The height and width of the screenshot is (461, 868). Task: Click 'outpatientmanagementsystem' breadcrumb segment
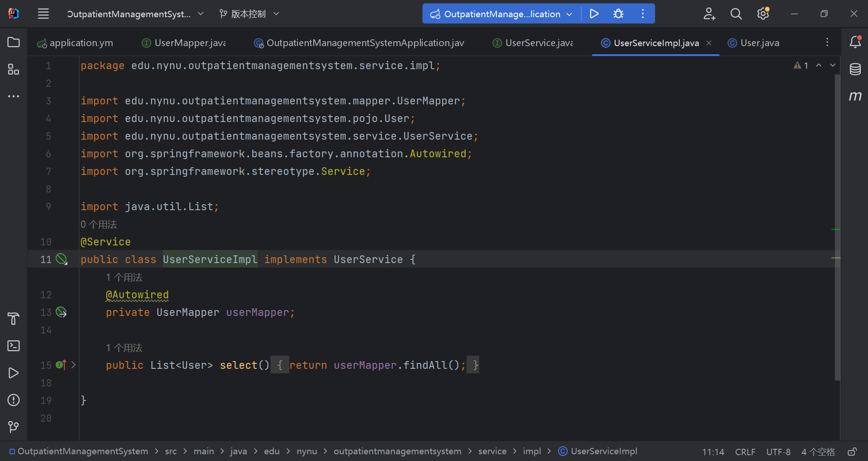pyautogui.click(x=397, y=452)
